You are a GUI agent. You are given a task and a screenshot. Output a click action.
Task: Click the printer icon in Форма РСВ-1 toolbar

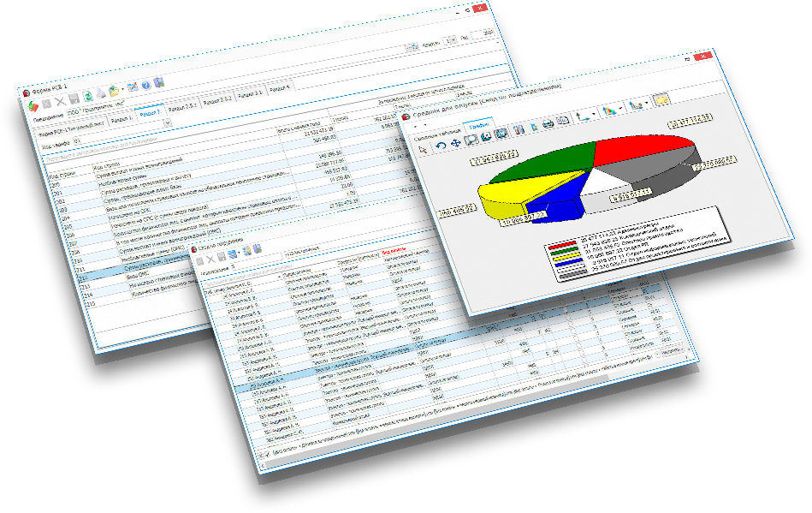100,92
